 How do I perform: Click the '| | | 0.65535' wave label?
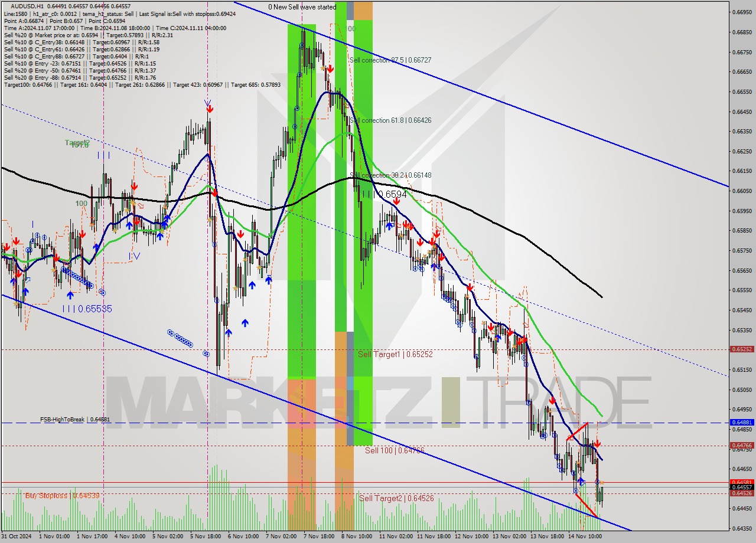click(87, 309)
